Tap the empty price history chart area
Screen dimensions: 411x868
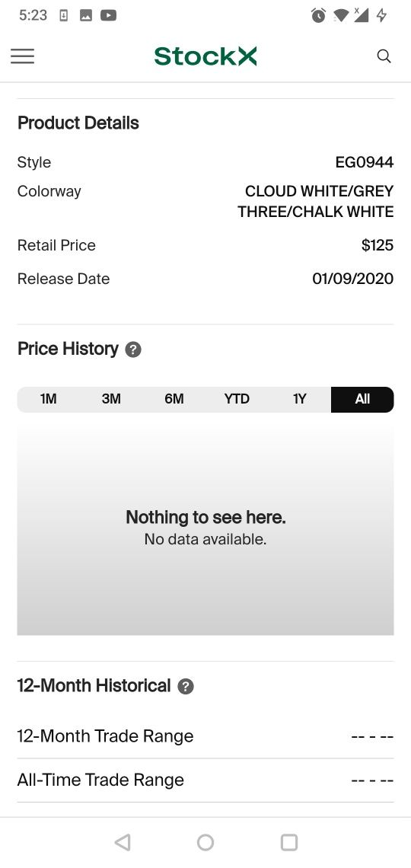pyautogui.click(x=205, y=529)
